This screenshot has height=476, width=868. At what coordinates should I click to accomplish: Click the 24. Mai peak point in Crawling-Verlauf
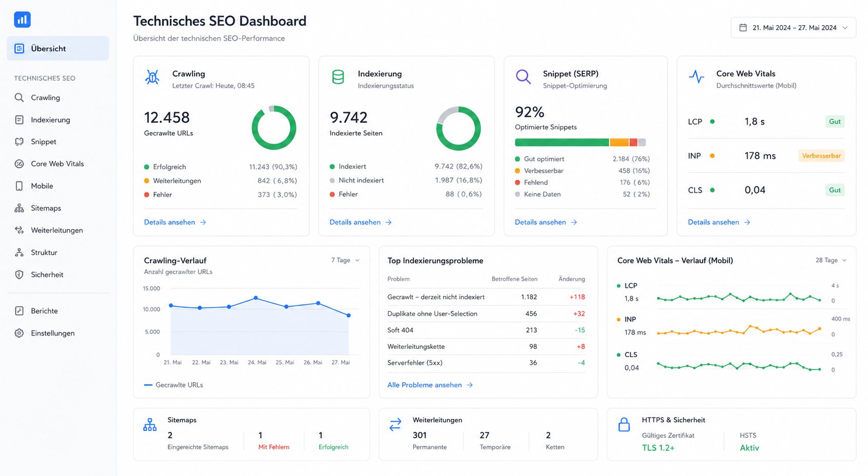(256, 298)
